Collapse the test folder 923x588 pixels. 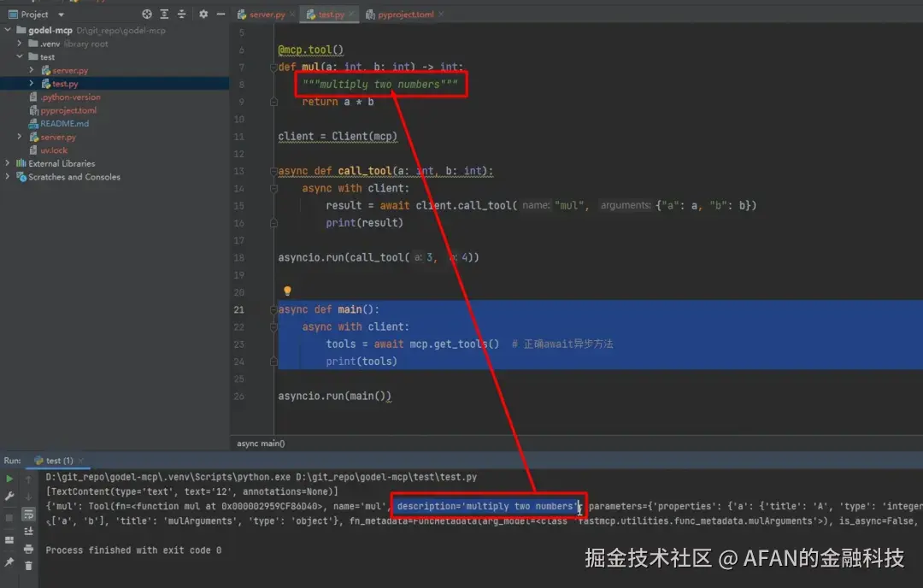click(x=20, y=56)
